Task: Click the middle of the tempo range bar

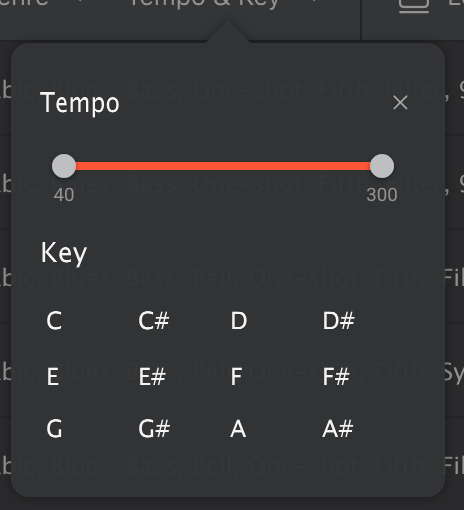Action: point(223,166)
